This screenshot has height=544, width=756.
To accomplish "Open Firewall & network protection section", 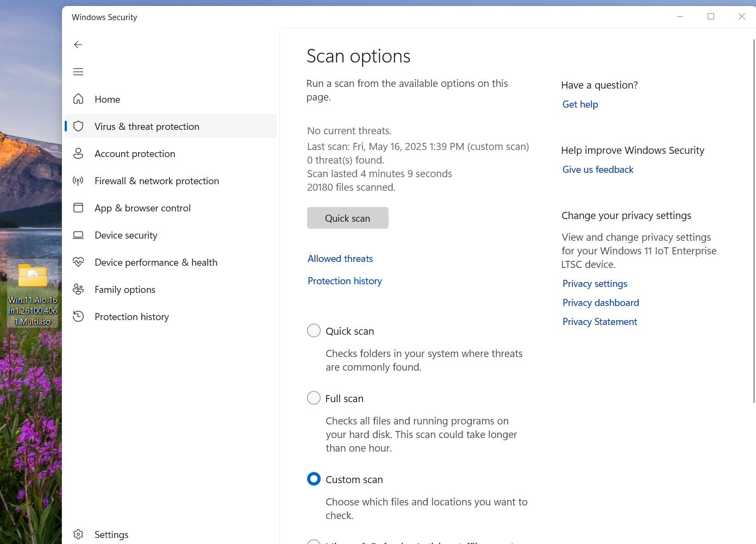I will [171, 180].
